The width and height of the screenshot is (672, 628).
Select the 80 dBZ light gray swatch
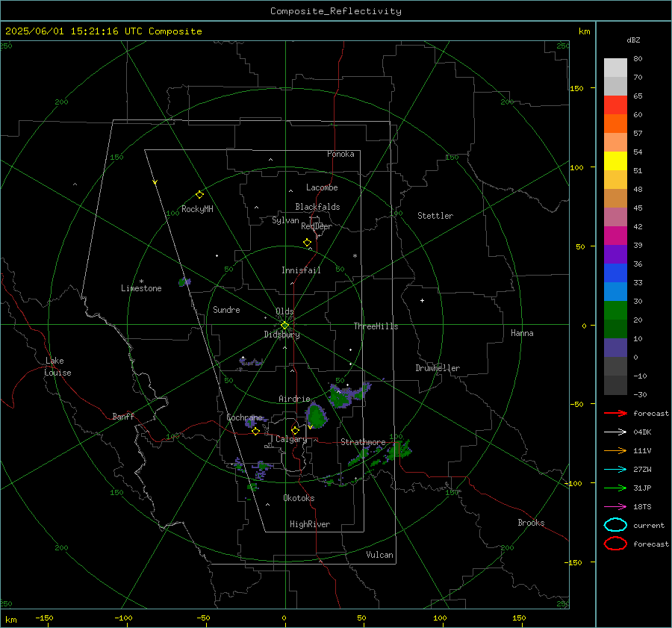click(x=615, y=68)
